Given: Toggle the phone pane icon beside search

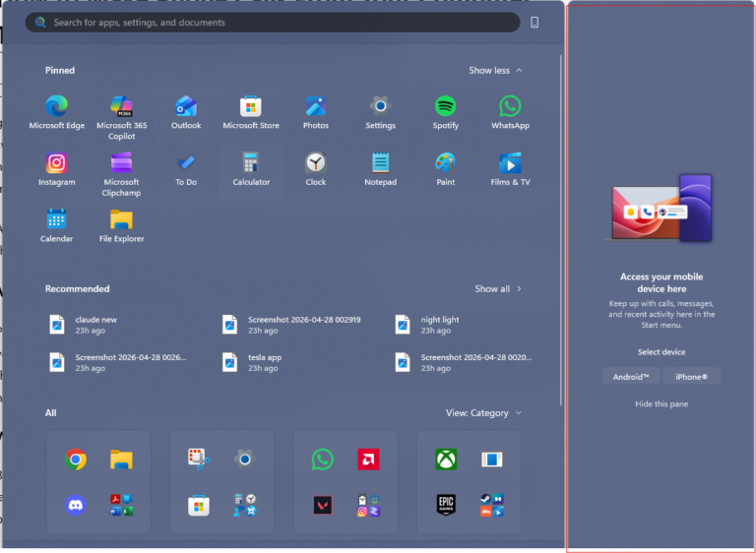Looking at the screenshot, I should click(535, 23).
